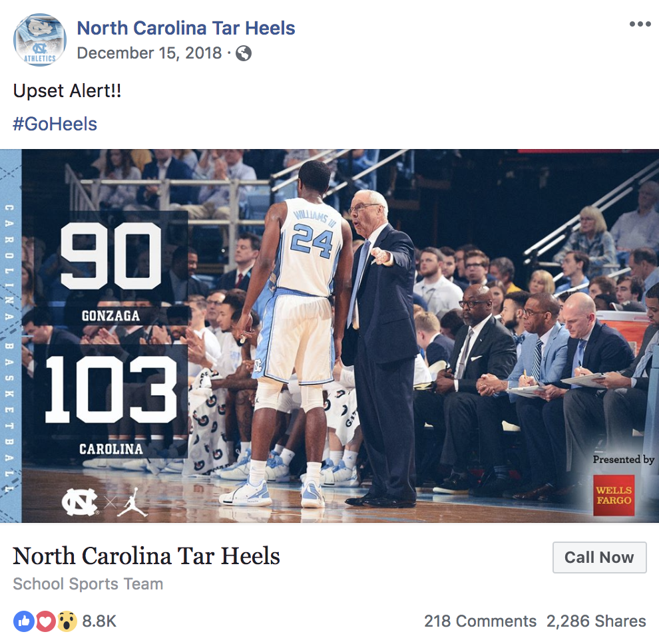The width and height of the screenshot is (659, 644).
Task: Open the game score photo
Action: click(x=329, y=336)
